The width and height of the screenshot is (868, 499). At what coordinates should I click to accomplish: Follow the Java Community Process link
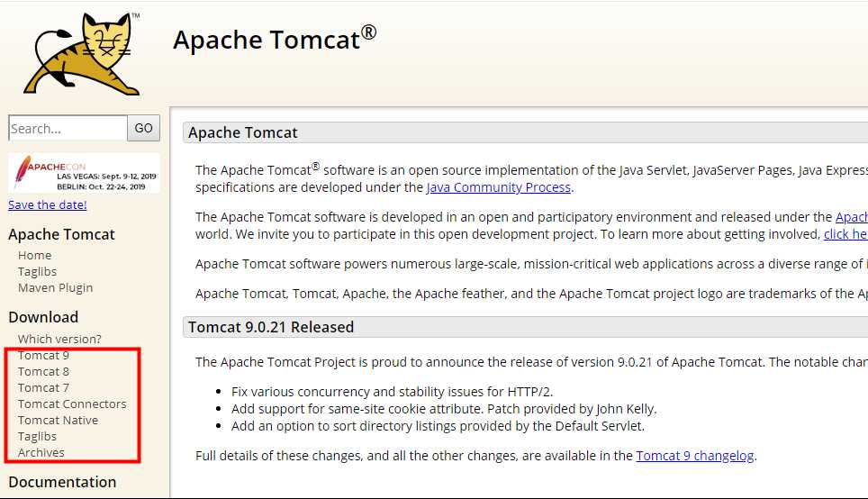[x=499, y=187]
